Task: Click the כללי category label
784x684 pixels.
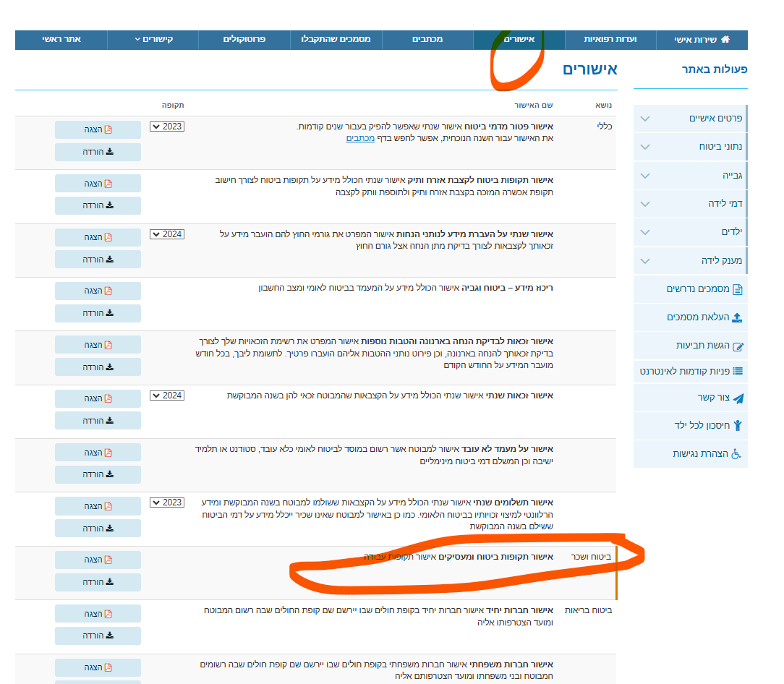Action: point(605,127)
